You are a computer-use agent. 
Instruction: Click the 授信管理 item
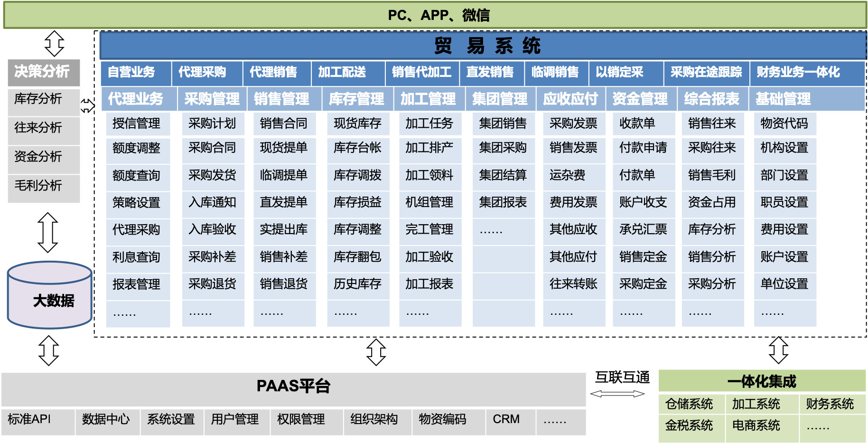[136, 123]
